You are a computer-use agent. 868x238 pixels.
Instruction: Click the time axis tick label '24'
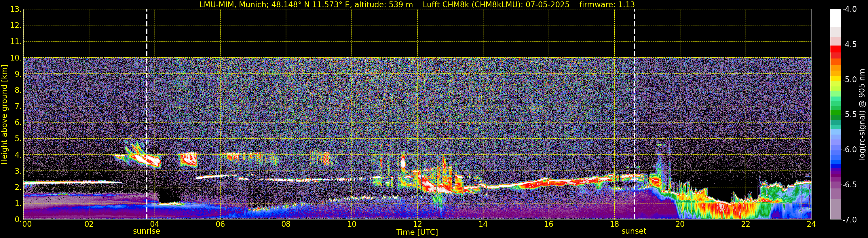point(811,224)
